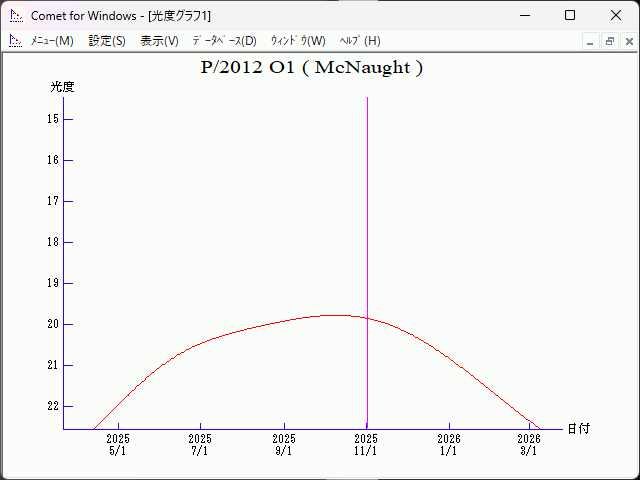Click the 2025 11/1 date axis label
640x480 pixels.
(366, 445)
